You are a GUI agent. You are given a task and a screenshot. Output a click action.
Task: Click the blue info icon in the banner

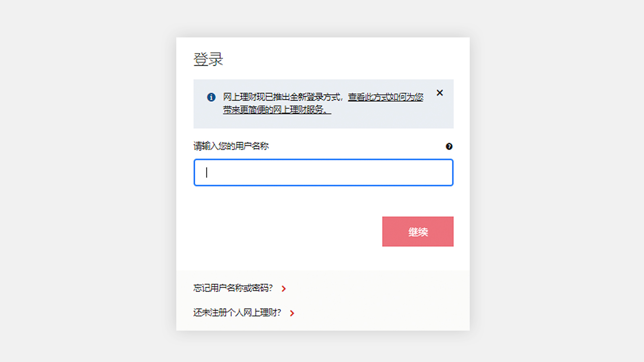pyautogui.click(x=211, y=97)
